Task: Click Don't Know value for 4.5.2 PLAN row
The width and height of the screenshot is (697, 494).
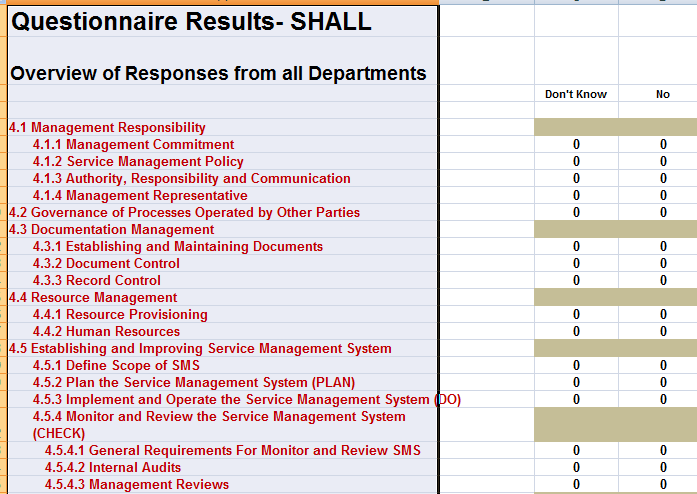Action: (x=576, y=382)
